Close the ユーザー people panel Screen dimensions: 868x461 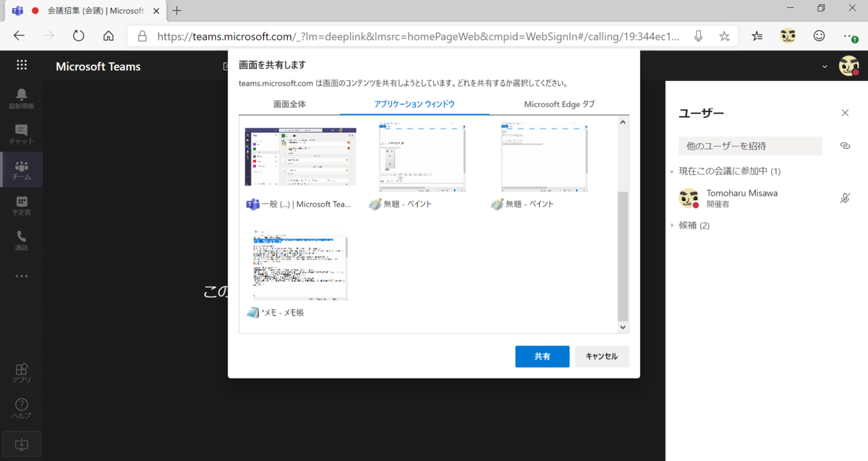coord(845,113)
